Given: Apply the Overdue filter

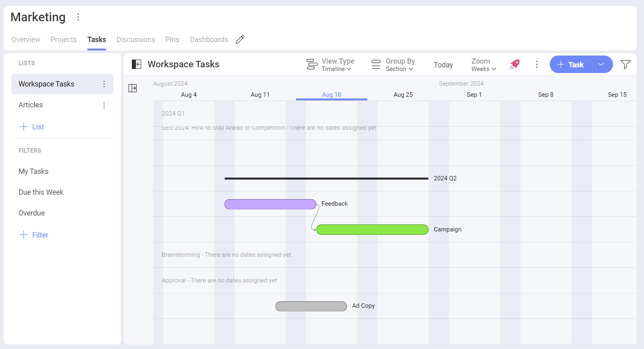Looking at the screenshot, I should click(31, 213).
